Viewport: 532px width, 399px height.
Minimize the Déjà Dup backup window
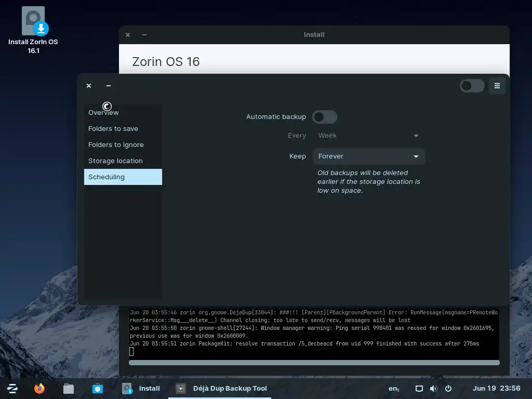[x=109, y=86]
